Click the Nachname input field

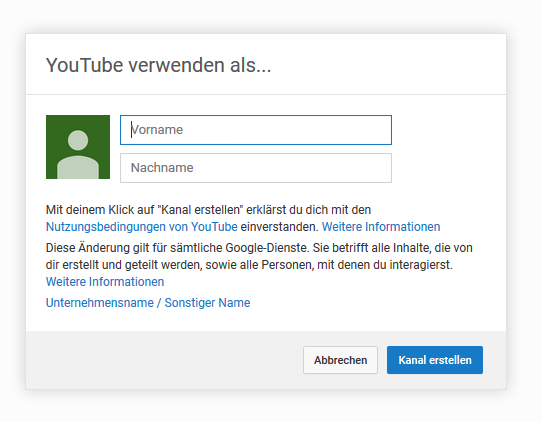(256, 168)
